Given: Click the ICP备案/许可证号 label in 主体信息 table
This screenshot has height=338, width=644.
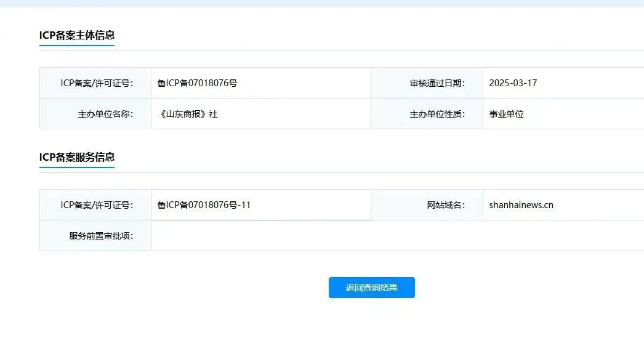Looking at the screenshot, I should 97,83.
